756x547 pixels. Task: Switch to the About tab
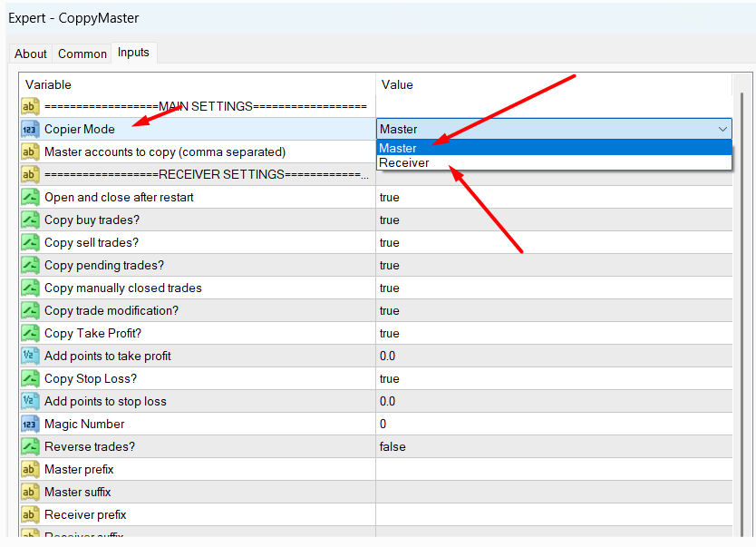[31, 54]
